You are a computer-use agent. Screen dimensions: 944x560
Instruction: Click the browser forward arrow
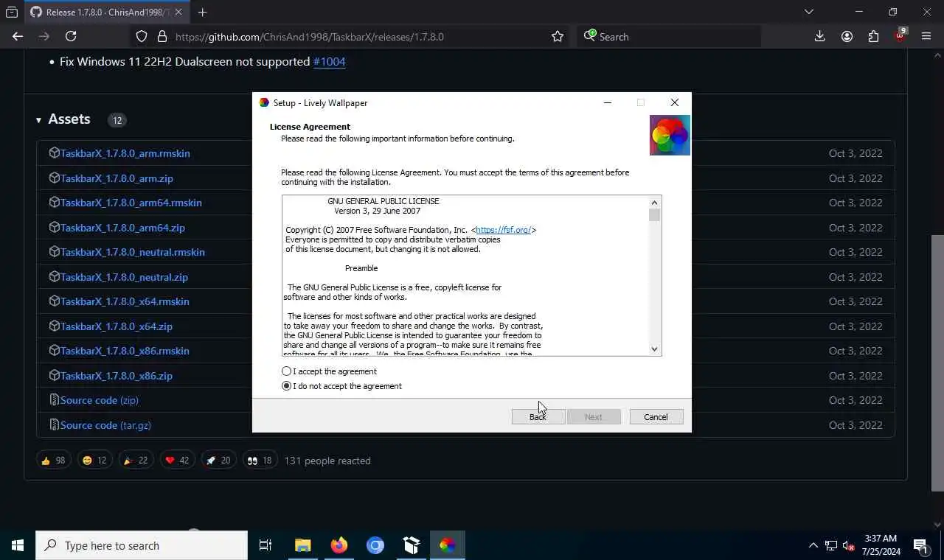tap(44, 36)
